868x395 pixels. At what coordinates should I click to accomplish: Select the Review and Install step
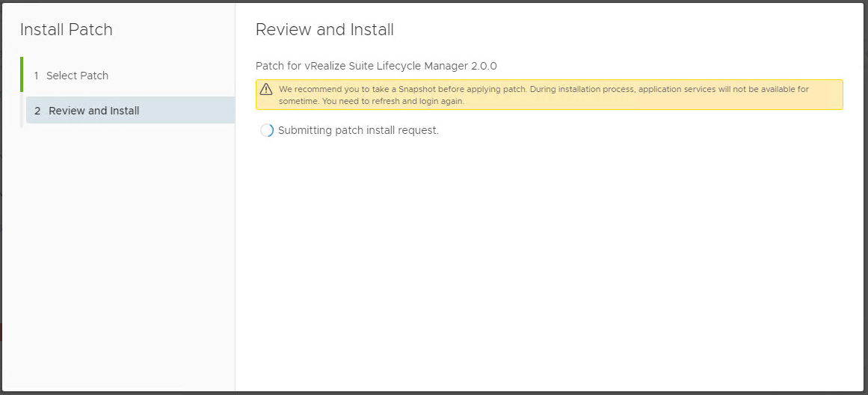pyautogui.click(x=94, y=111)
